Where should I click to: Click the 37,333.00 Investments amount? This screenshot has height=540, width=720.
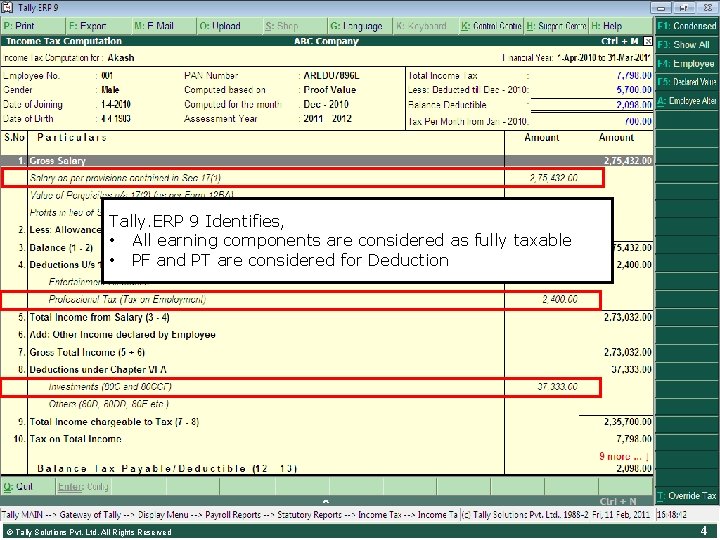[557, 387]
